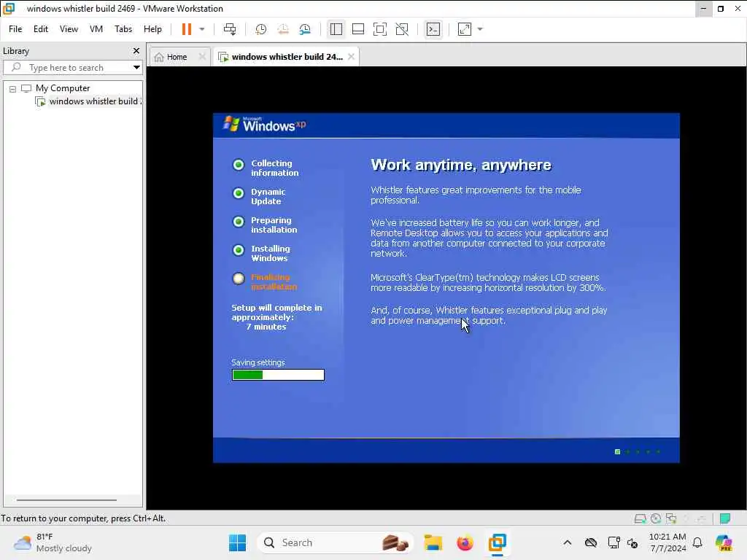
Task: Click the message log status bar icon
Action: [725, 518]
